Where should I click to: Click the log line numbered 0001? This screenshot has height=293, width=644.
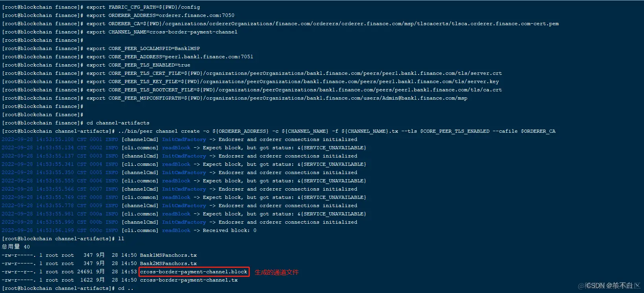point(179,139)
